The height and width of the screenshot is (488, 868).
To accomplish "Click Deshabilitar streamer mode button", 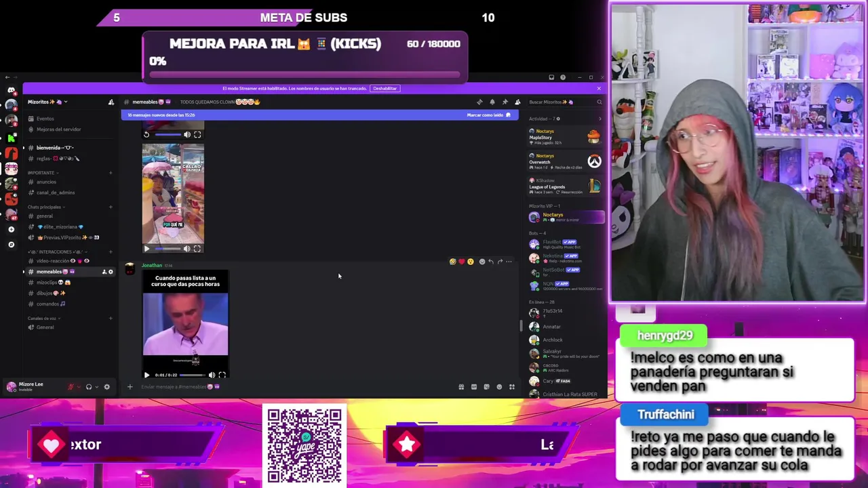I will pos(384,88).
